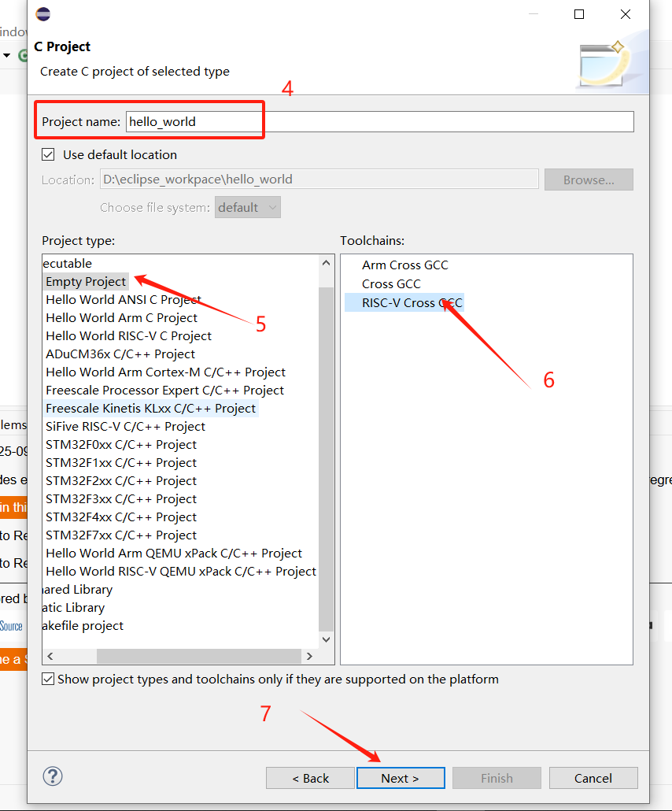This screenshot has width=672, height=811.
Task: Select STM32F2xx C/C++ Project
Action: click(x=121, y=481)
